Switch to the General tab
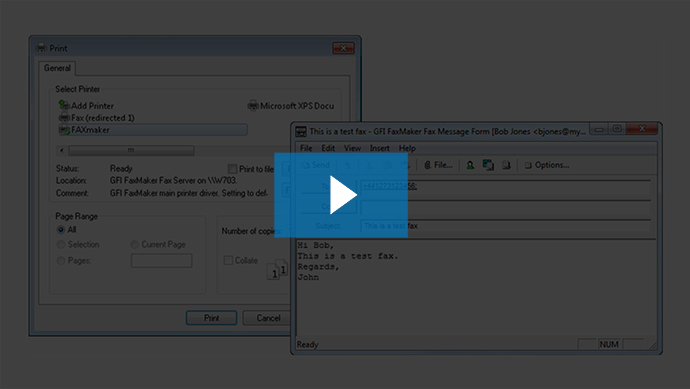 pyautogui.click(x=57, y=68)
